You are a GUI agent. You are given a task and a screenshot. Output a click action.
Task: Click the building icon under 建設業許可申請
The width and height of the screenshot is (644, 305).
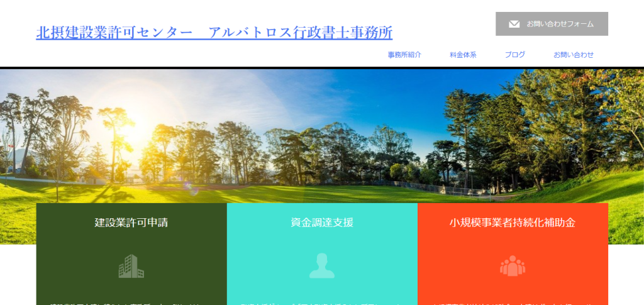click(131, 266)
